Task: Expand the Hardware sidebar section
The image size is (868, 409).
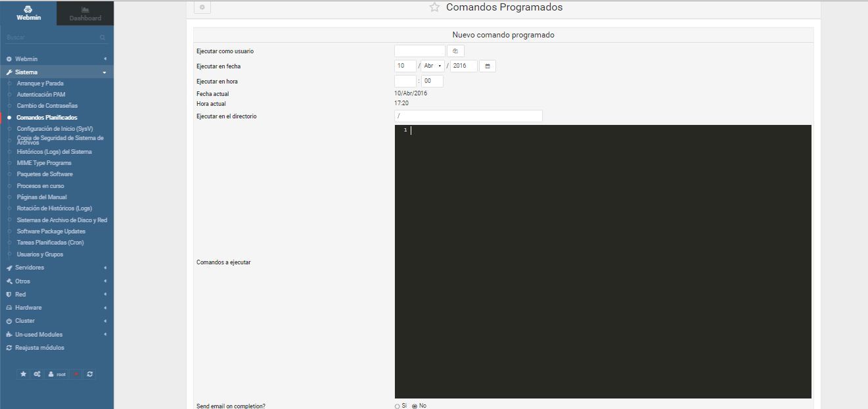Action: [x=28, y=308]
